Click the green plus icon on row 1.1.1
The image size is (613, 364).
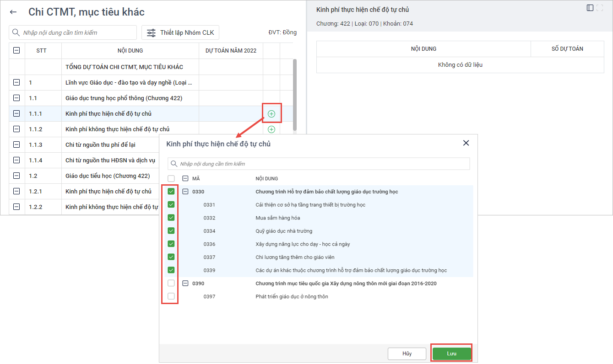pos(271,113)
